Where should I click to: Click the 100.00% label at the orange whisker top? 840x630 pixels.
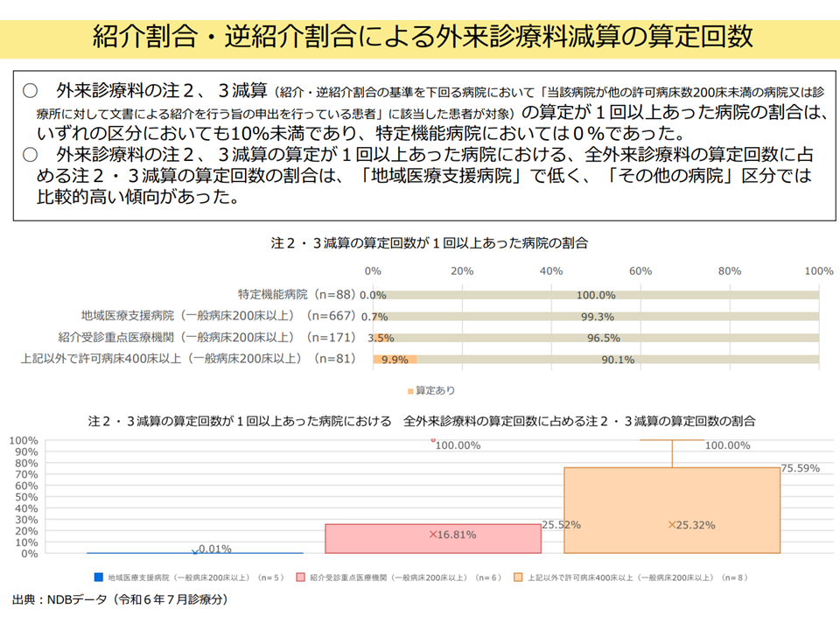pos(727,445)
